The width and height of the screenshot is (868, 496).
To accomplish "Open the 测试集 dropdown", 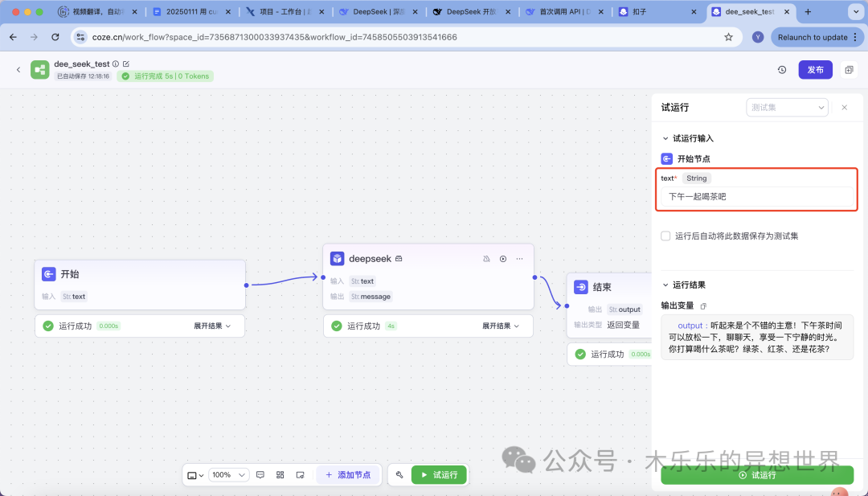I will (x=787, y=108).
